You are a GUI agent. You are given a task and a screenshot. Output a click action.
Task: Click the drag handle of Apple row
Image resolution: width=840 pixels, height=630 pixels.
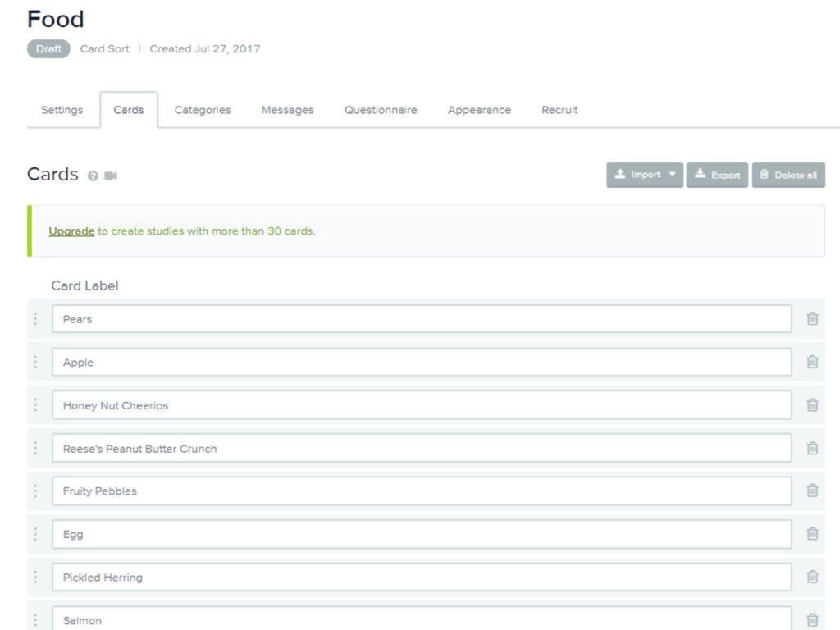(35, 362)
